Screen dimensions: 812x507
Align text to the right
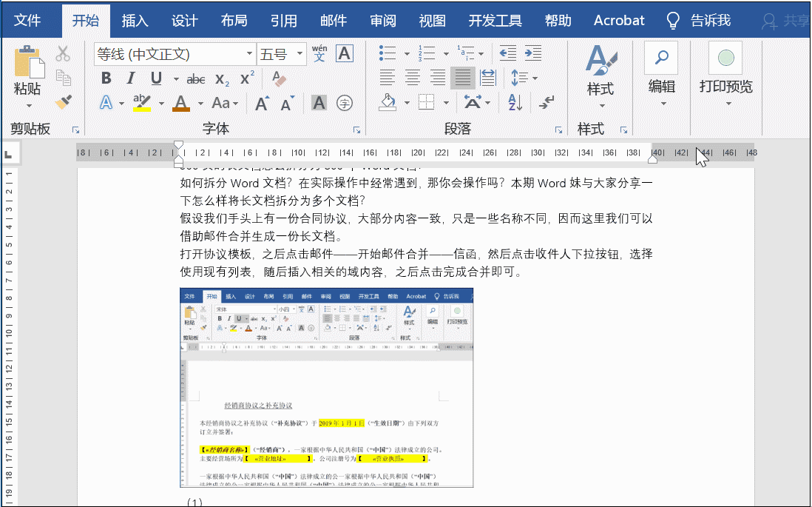click(438, 78)
